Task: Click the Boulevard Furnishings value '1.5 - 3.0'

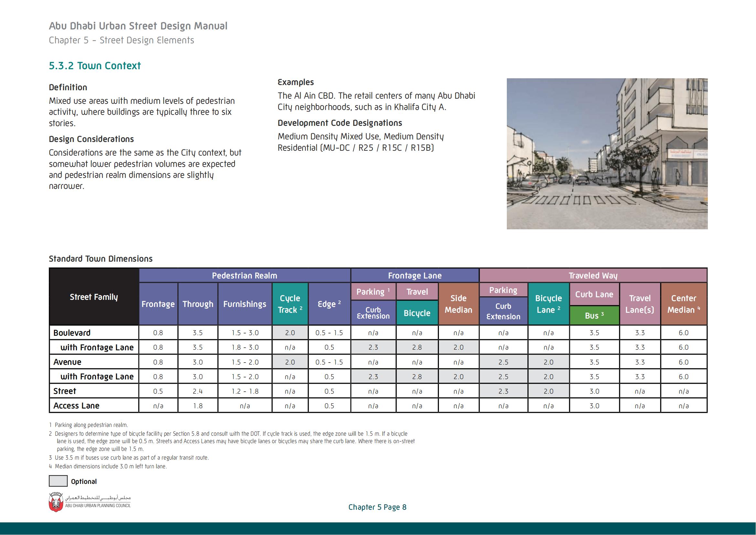Action: (245, 333)
